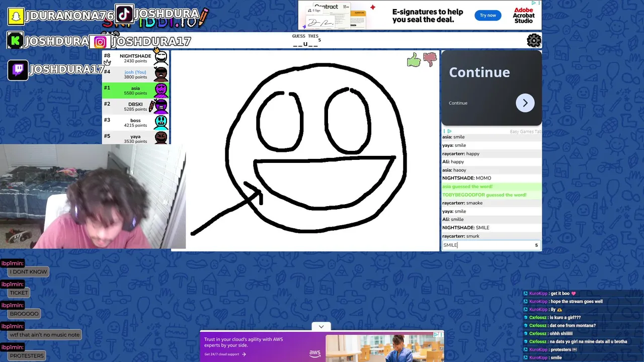
Task: Give the drawing a thumbs down
Action: pos(430,60)
